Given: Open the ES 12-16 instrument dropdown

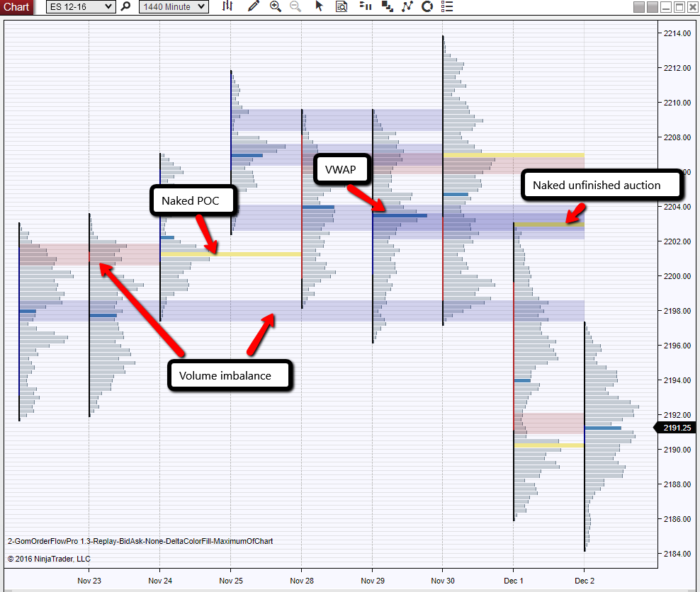Looking at the screenshot, I should pyautogui.click(x=81, y=6).
